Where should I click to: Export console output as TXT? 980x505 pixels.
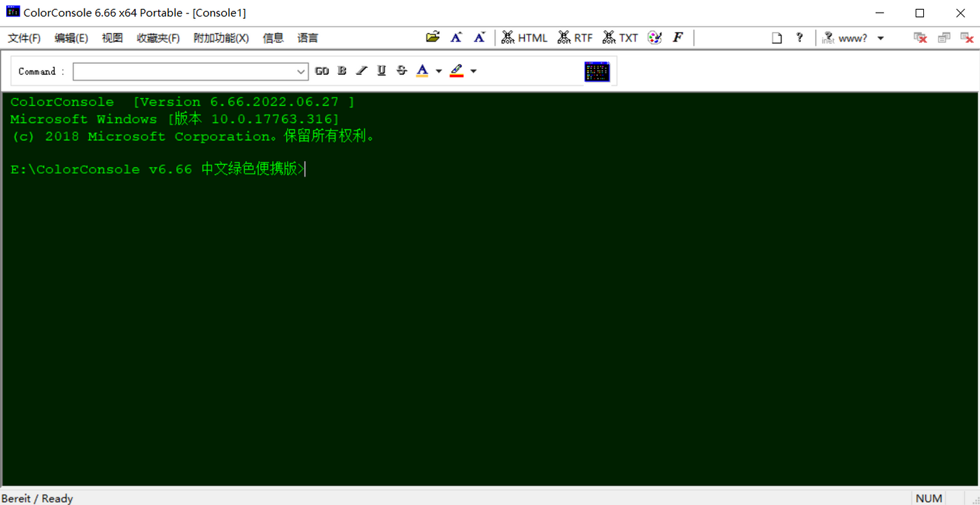tap(620, 38)
